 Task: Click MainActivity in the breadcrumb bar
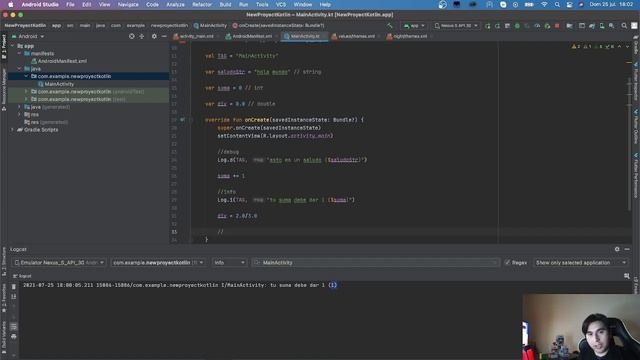coord(210,25)
